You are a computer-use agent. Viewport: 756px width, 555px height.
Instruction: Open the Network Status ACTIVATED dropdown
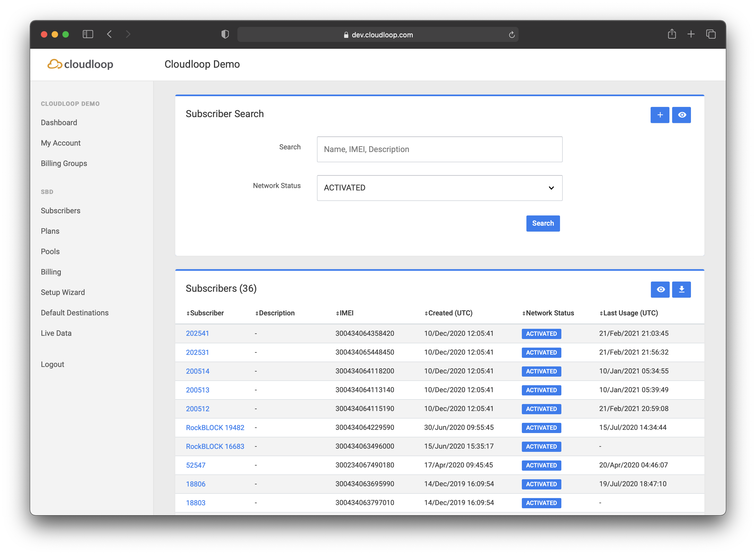pos(439,188)
